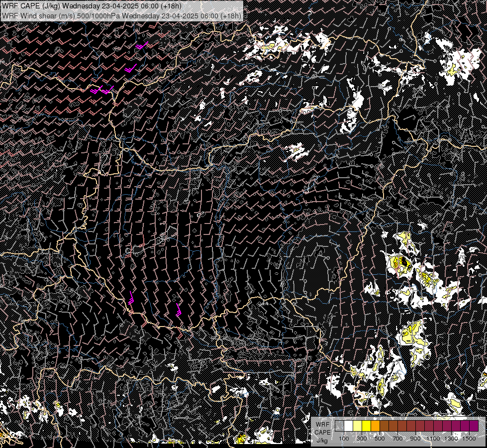
Task: Click the legend label 1100
Action: (433, 439)
